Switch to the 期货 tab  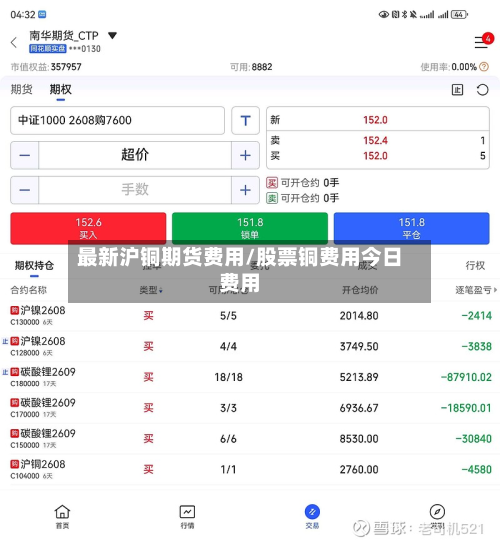click(22, 90)
